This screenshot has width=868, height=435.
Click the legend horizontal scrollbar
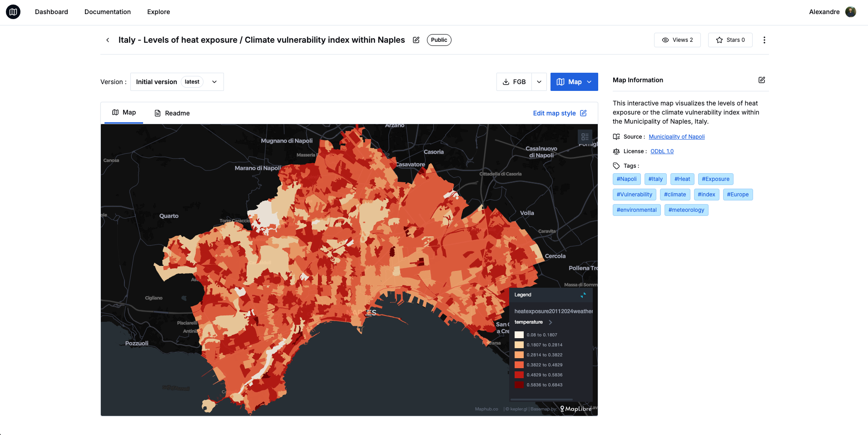(541, 400)
